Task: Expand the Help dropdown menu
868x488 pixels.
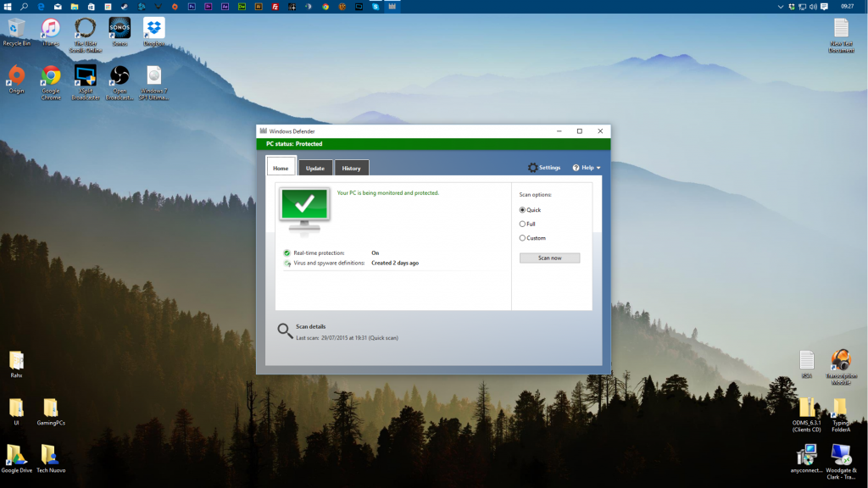Action: [587, 168]
